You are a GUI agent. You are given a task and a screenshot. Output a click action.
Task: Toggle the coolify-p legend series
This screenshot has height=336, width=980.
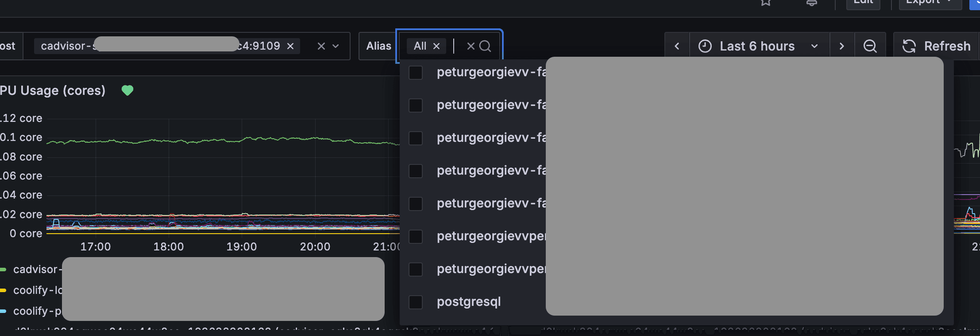click(x=37, y=311)
